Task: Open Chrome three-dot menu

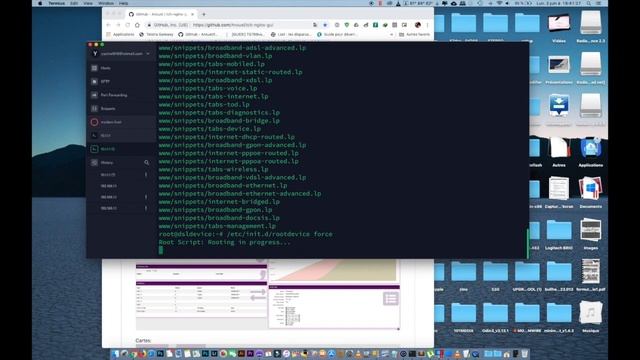Action: tap(428, 25)
